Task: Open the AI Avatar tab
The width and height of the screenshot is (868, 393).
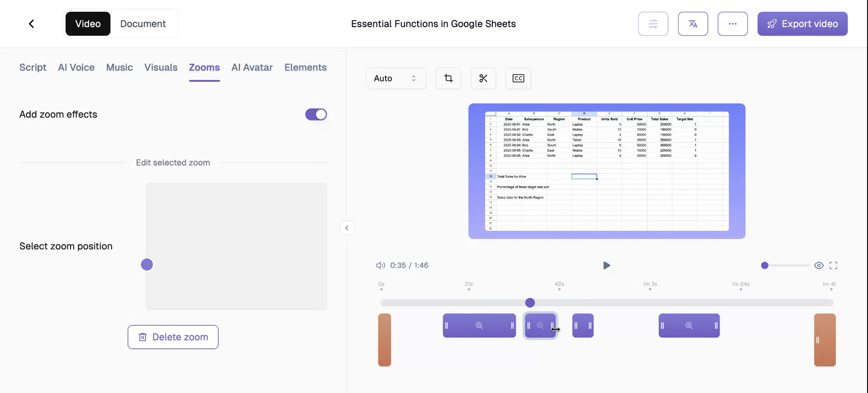Action: [x=252, y=67]
